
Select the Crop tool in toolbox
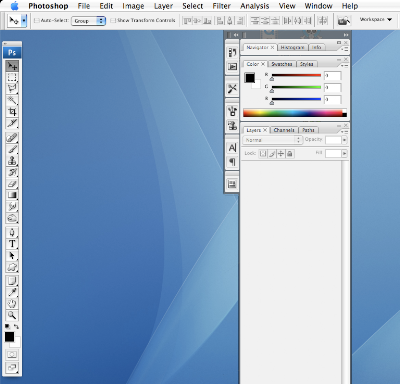(12, 112)
